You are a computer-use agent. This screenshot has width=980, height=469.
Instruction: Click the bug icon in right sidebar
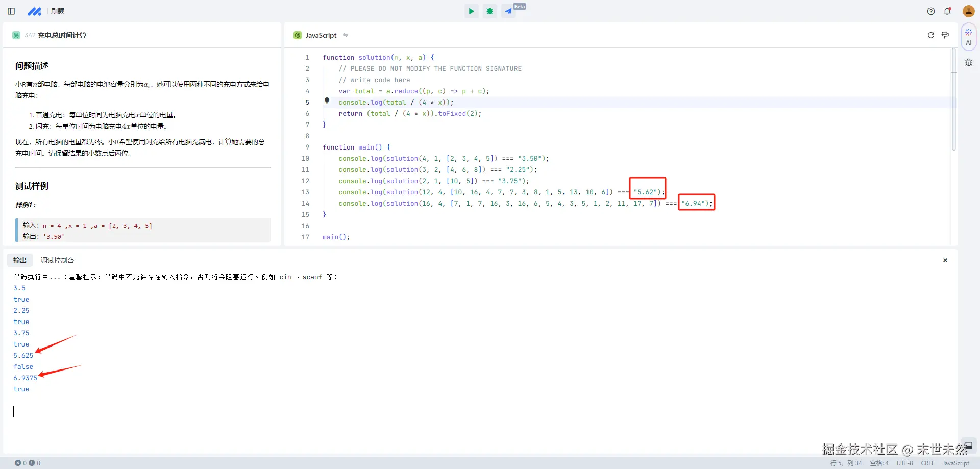tap(968, 63)
